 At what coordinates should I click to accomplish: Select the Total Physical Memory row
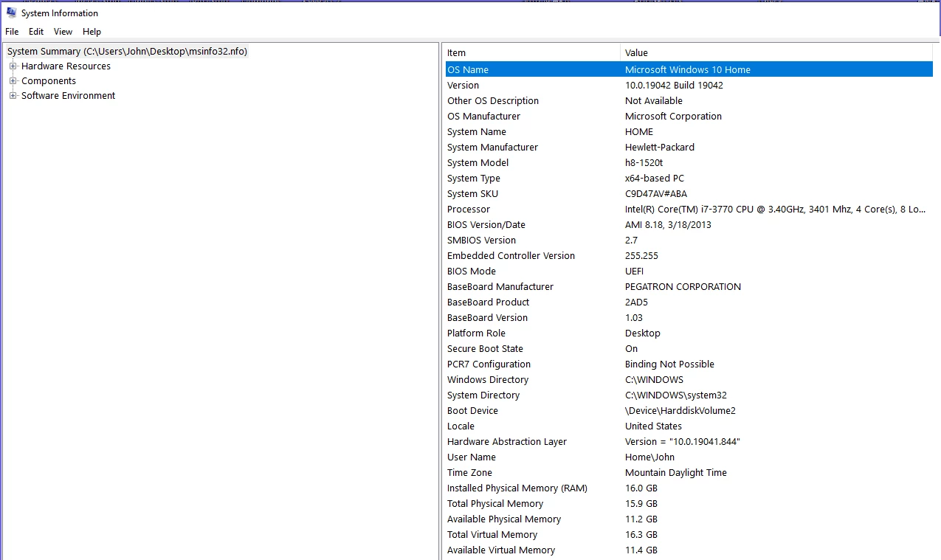tap(689, 503)
